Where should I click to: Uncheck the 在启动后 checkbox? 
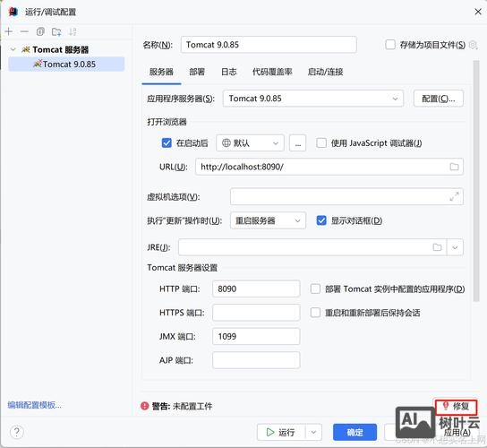tap(167, 143)
